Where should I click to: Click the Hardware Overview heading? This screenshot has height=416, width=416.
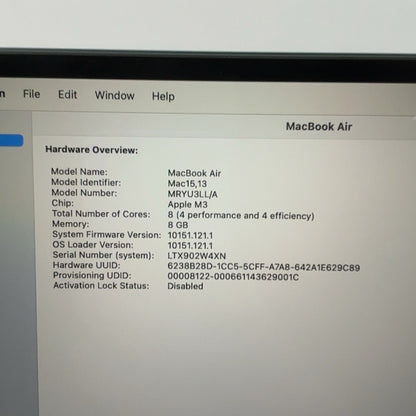[92, 150]
